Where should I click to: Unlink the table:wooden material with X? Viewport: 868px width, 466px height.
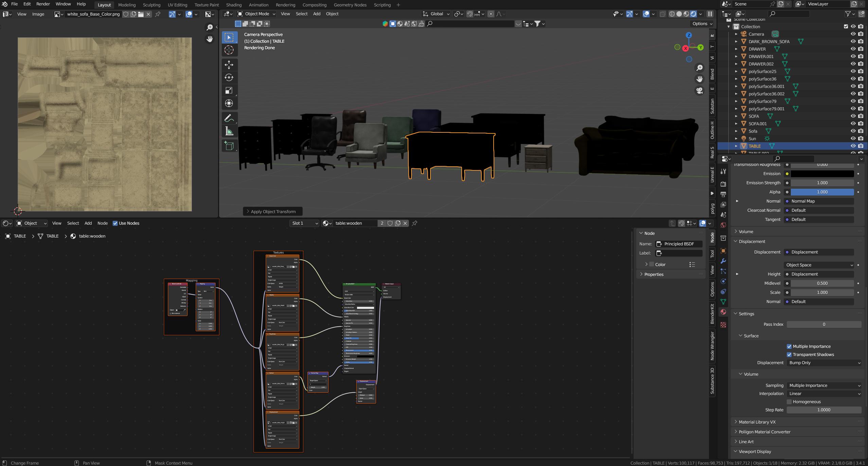(405, 223)
